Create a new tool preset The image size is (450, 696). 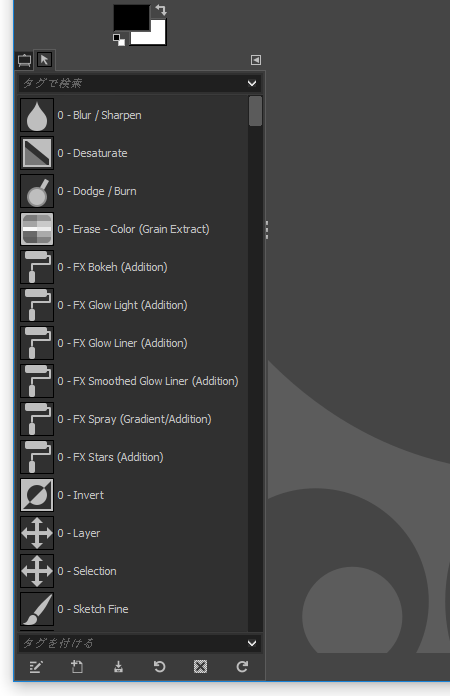coord(77,667)
